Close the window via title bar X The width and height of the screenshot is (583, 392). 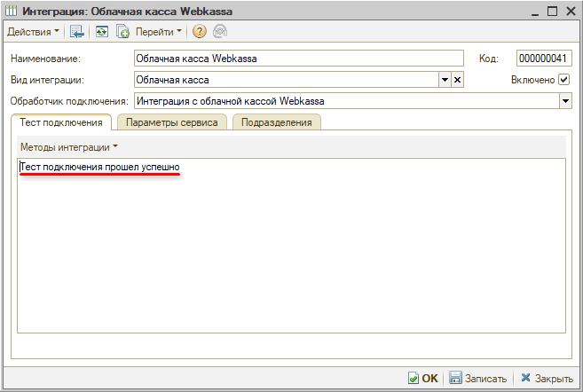[571, 12]
